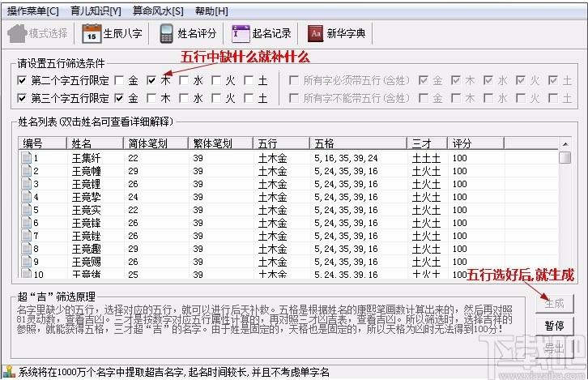
Task: Open the 操作菜单[C] menu
Action: pos(33,11)
